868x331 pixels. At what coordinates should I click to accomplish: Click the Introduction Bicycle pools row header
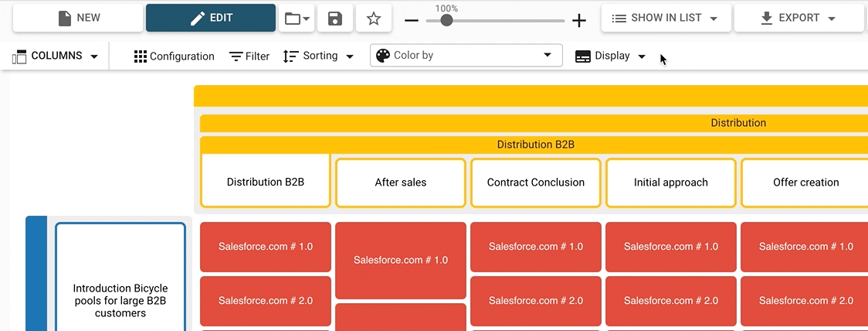point(120,300)
